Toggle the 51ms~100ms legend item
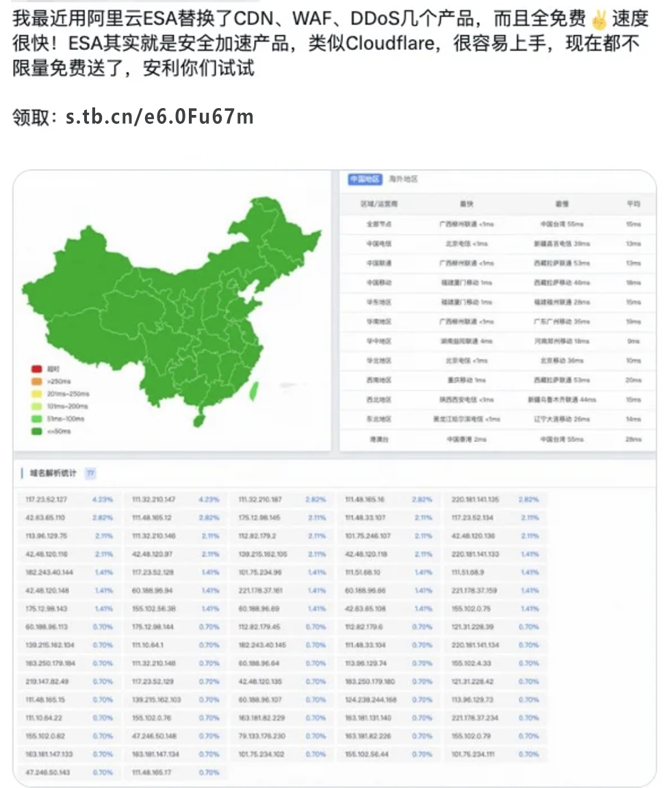This screenshot has height=788, width=672. pyautogui.click(x=64, y=419)
